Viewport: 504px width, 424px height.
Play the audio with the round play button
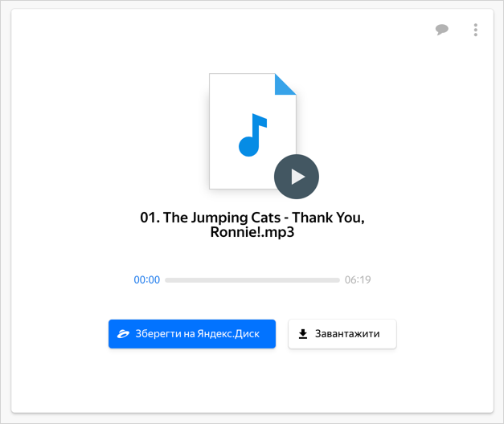[x=297, y=177]
